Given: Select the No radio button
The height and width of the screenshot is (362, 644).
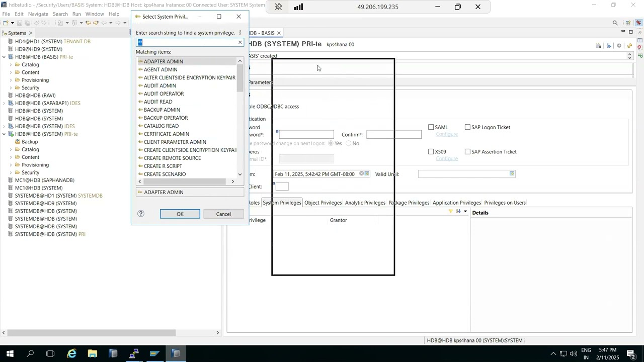Looking at the screenshot, I should [x=349, y=143].
